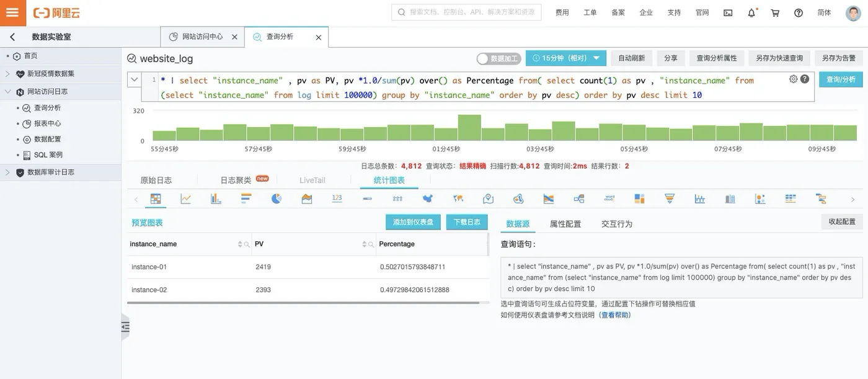Select the treemap chart icon
Viewport: 868px width, 379px height.
coord(639,198)
